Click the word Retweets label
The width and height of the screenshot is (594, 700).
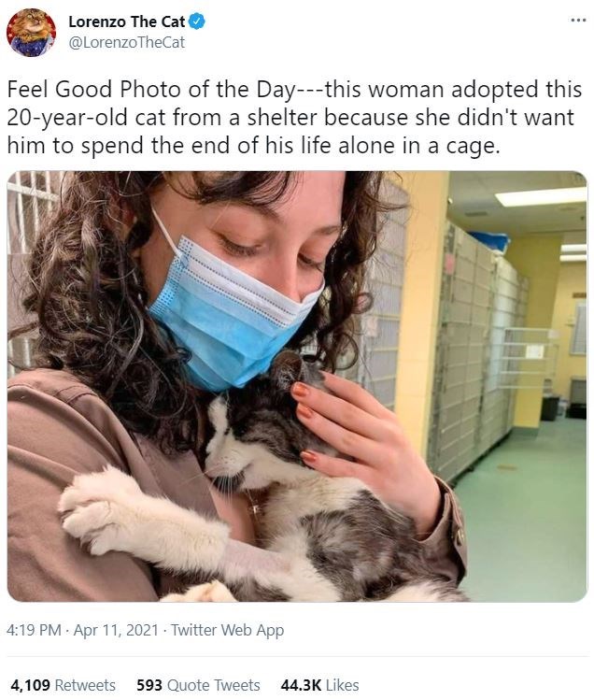(85, 685)
